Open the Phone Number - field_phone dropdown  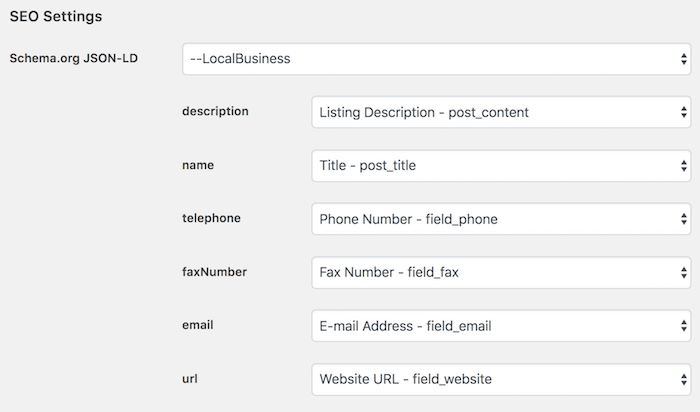tap(501, 219)
